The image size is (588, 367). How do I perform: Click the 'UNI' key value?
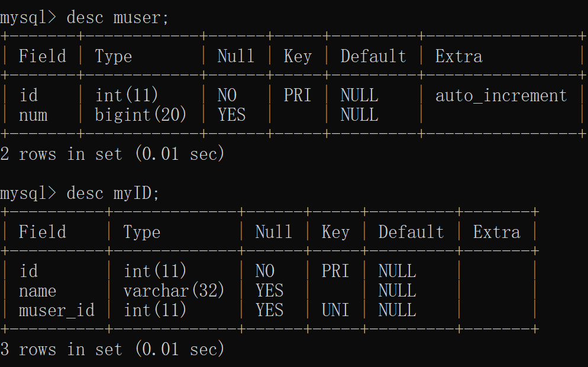point(335,310)
